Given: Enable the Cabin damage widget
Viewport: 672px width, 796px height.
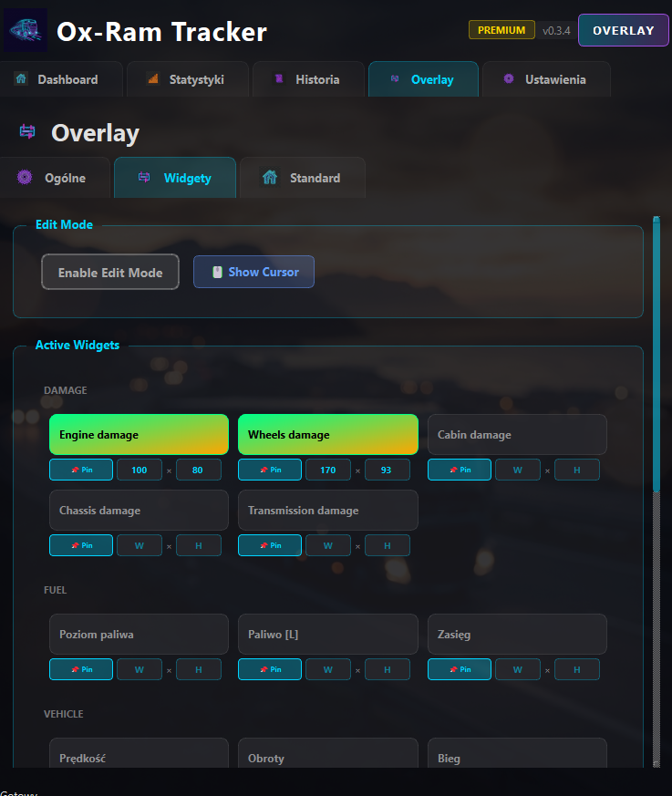Looking at the screenshot, I should click(516, 435).
